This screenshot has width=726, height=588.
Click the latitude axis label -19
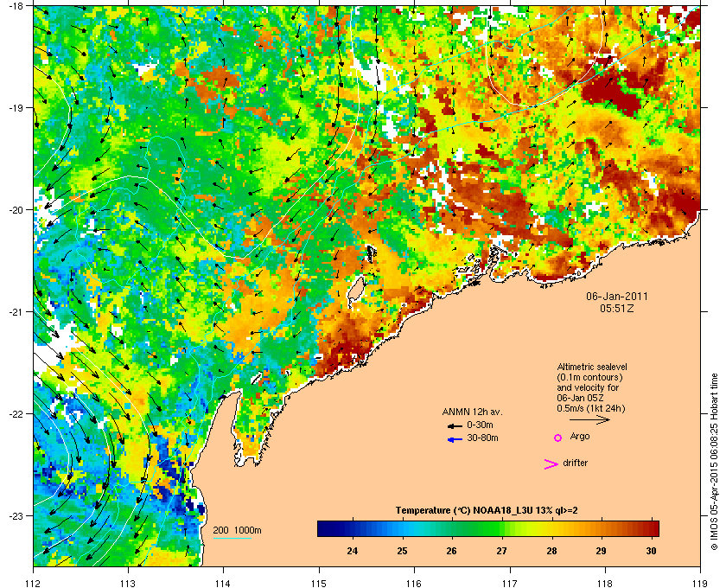click(16, 108)
